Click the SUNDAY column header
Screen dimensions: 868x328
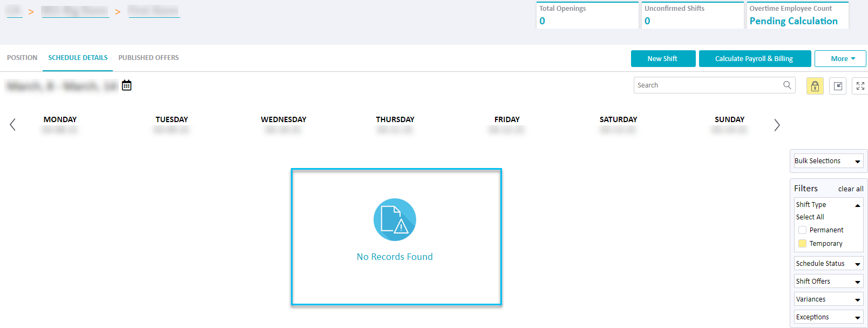[729, 119]
